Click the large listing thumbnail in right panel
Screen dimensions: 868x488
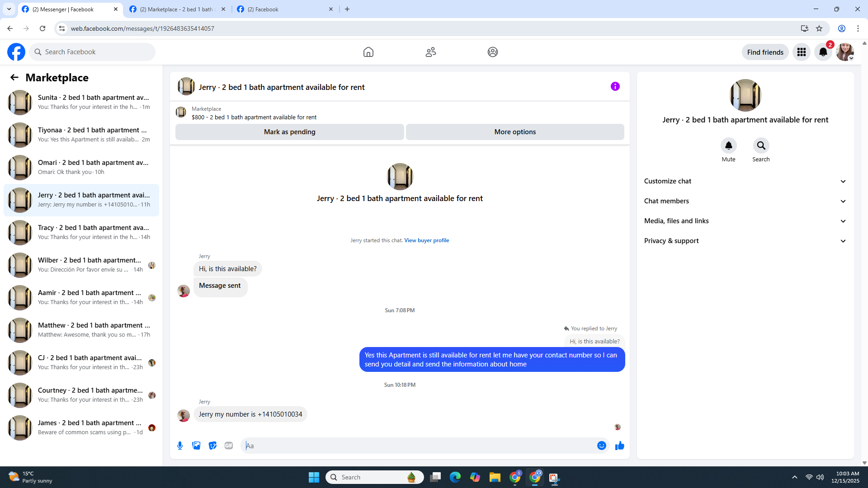click(x=745, y=95)
